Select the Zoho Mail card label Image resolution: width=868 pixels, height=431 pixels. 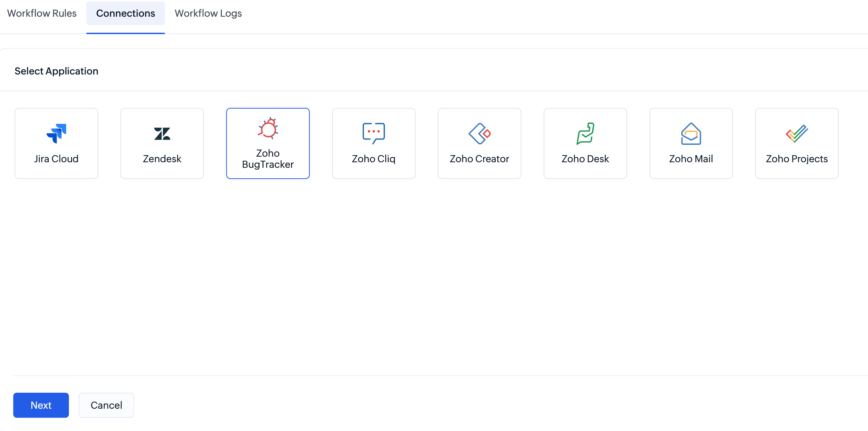[691, 159]
